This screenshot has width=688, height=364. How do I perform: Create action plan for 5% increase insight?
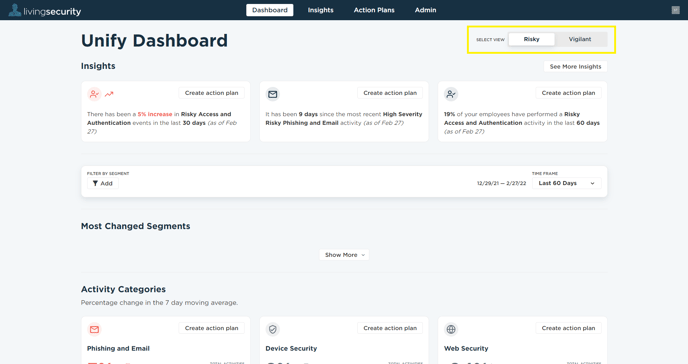pos(211,93)
